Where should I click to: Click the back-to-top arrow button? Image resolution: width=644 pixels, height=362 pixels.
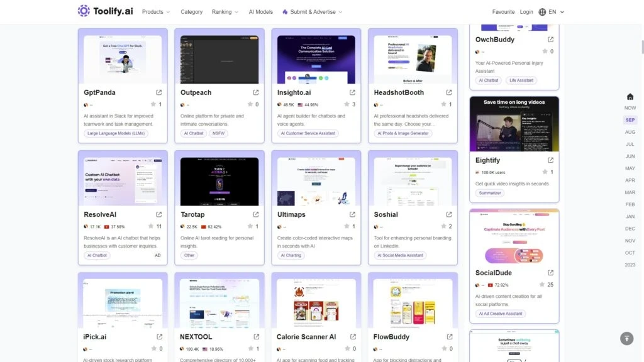coord(627,339)
